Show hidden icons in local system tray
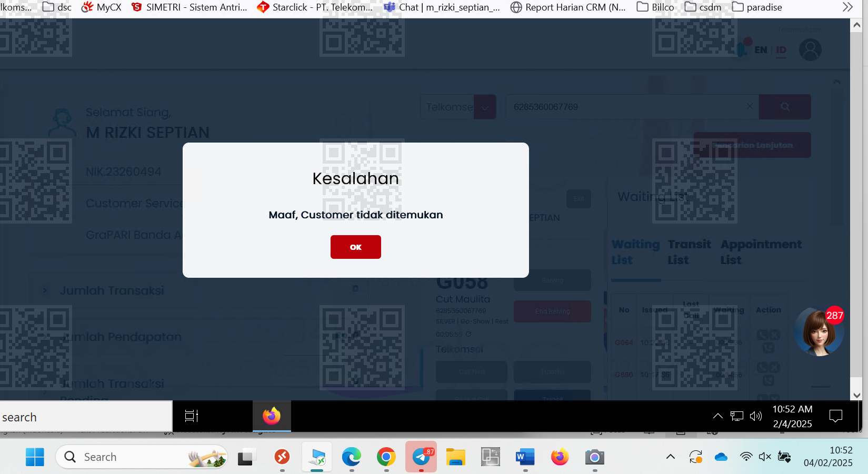 [670, 457]
